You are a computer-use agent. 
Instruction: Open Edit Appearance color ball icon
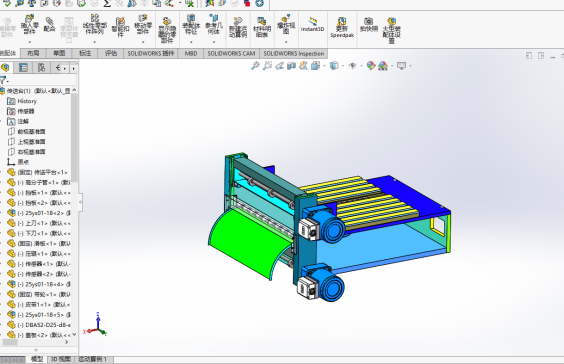tap(371, 65)
